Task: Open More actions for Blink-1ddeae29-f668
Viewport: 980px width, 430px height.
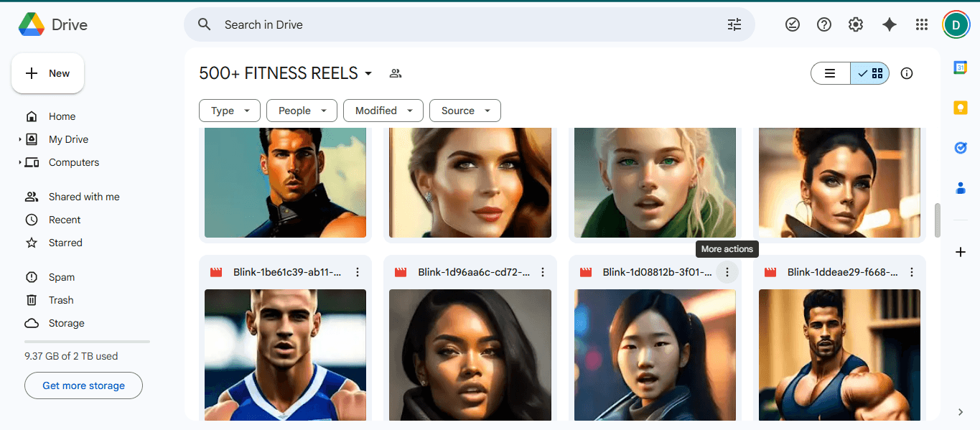Action: (x=912, y=272)
